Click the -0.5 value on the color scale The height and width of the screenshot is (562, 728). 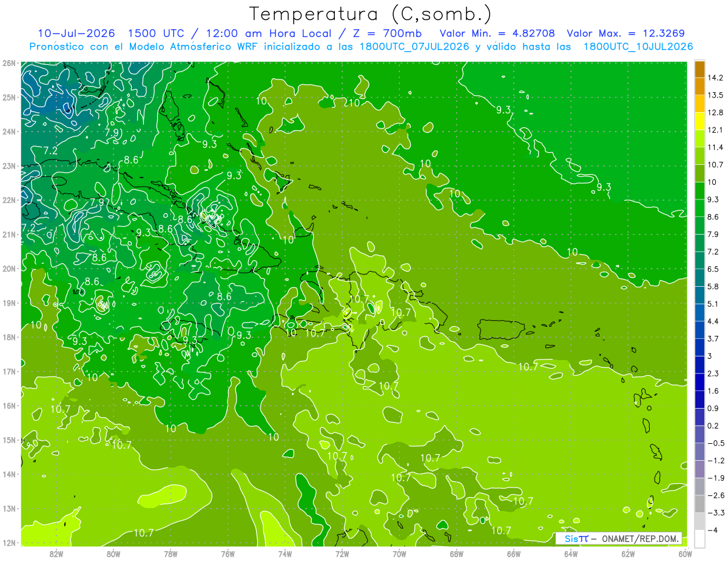click(x=716, y=443)
